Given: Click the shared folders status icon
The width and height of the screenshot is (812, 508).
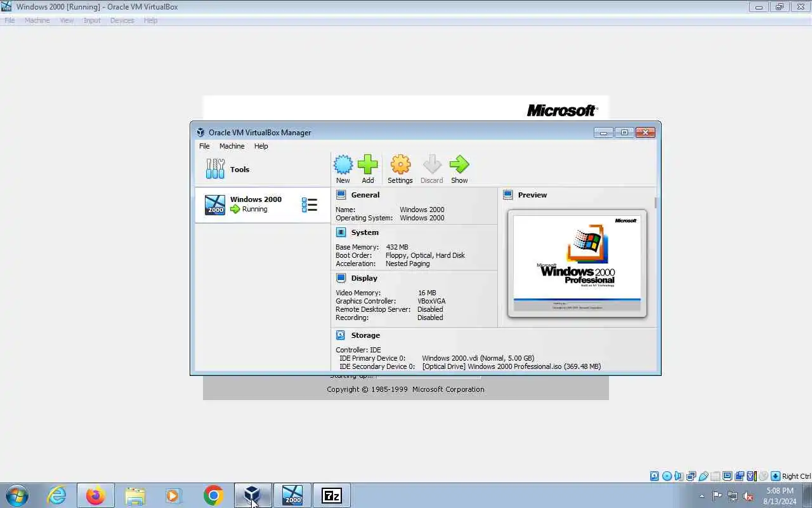Looking at the screenshot, I should click(715, 476).
